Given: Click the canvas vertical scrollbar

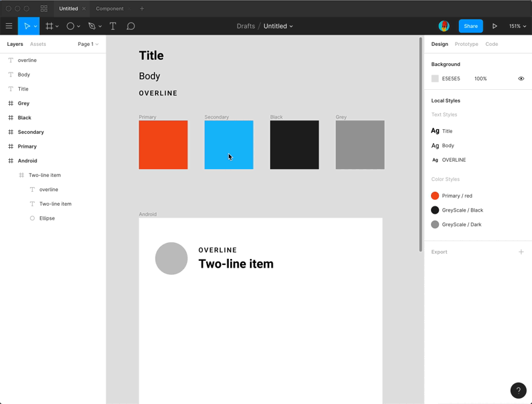Looking at the screenshot, I should click(x=421, y=144).
